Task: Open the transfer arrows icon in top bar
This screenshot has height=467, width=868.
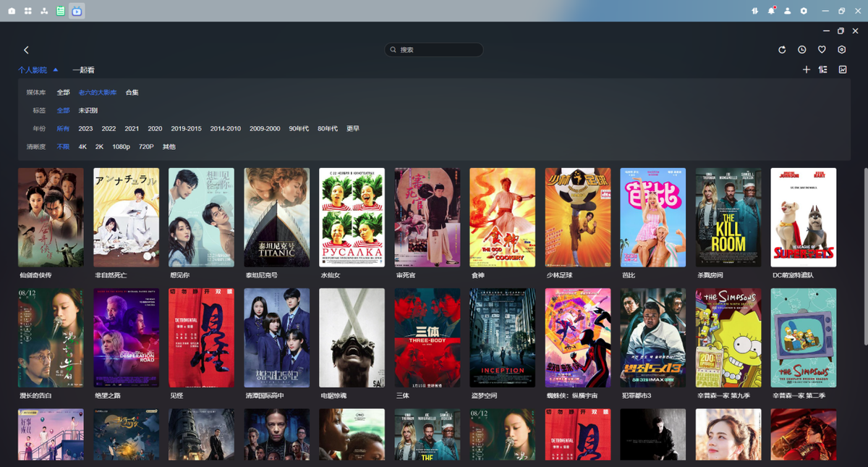Action: click(x=754, y=11)
